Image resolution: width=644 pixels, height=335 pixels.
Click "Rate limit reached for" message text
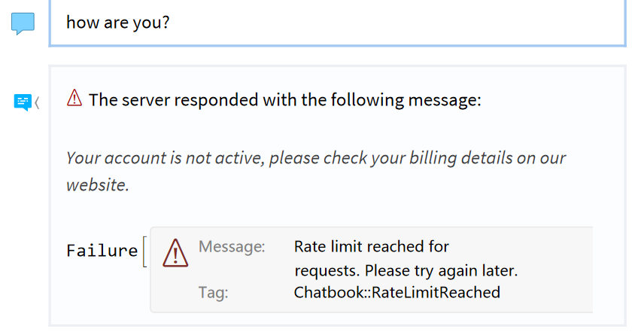pos(372,247)
